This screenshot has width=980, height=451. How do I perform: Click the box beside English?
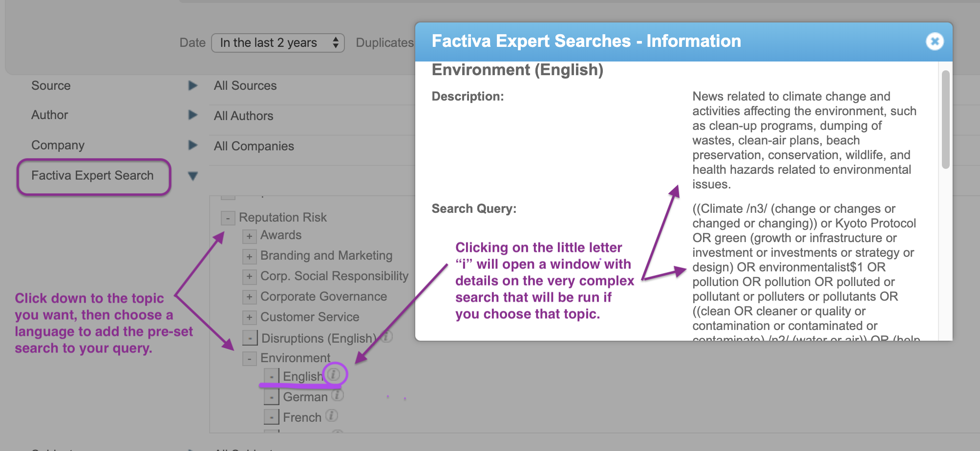pos(272,376)
